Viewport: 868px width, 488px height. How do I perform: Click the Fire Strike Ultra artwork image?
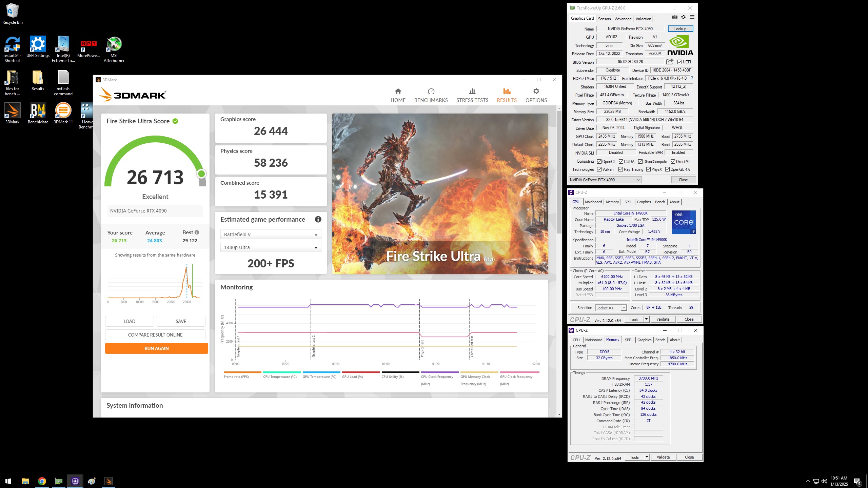440,194
